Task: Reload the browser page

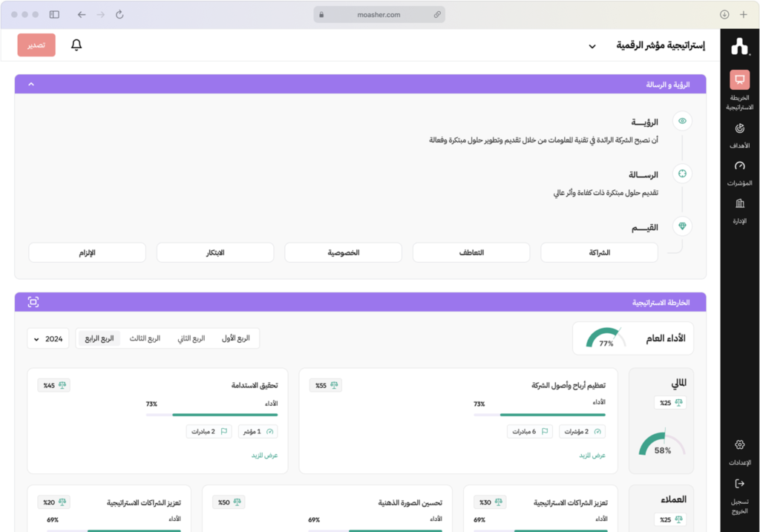Action: 119,15
